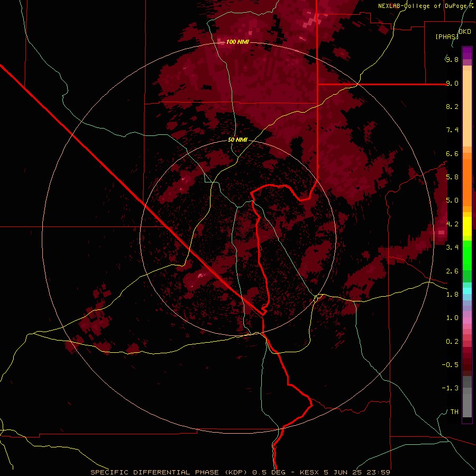Click the "8.2" value on color scale
The width and height of the screenshot is (476, 476).
click(x=452, y=106)
